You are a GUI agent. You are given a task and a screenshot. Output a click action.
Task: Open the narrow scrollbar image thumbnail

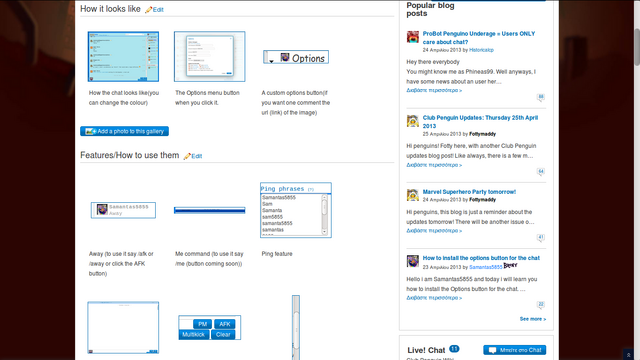[x=296, y=327]
